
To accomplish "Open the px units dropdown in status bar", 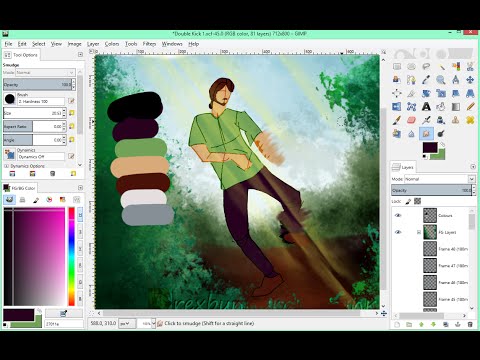I will pos(127,323).
